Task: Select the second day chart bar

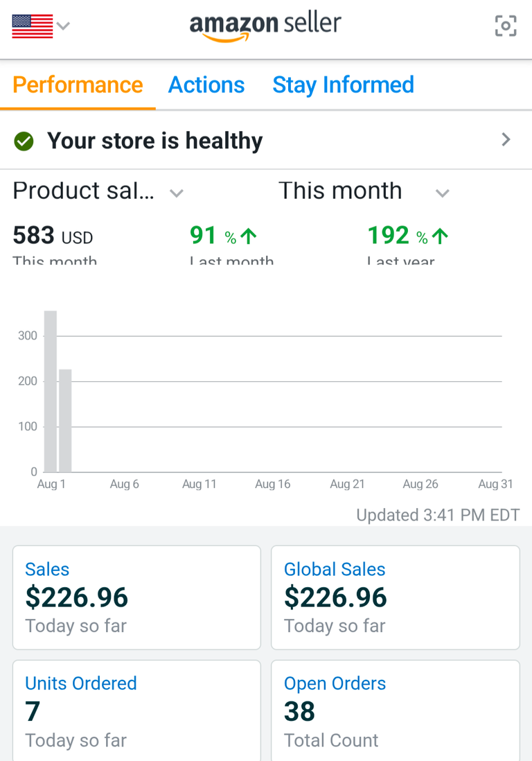Action: (x=65, y=421)
